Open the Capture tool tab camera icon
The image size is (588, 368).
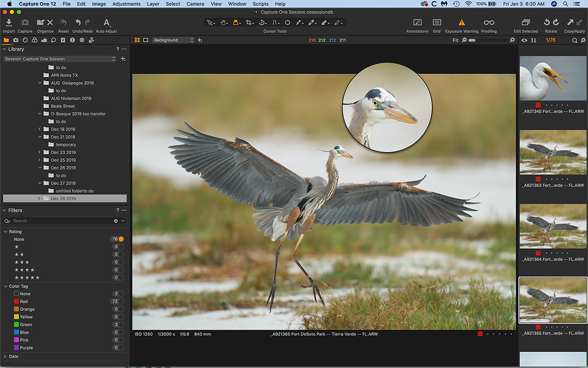pos(16,40)
